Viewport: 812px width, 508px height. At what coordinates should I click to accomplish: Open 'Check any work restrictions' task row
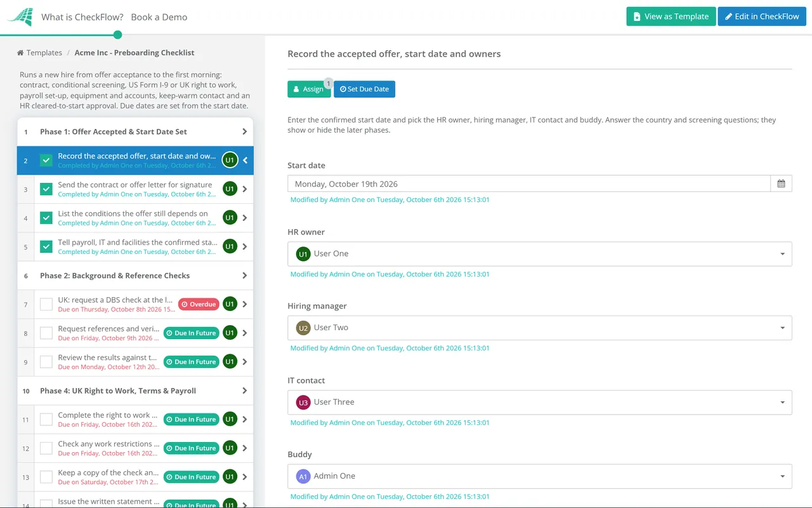click(x=135, y=448)
